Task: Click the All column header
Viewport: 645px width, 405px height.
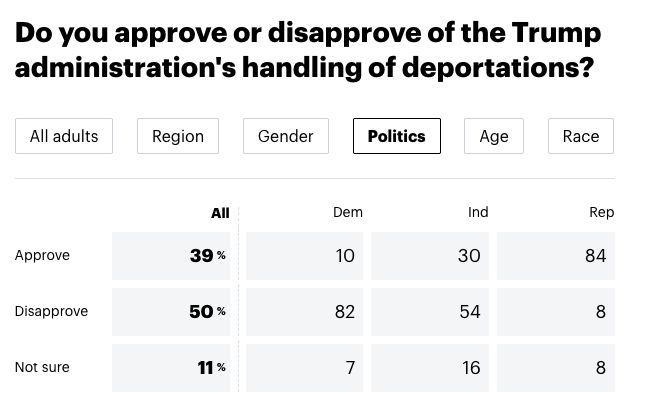Action: tap(220, 213)
